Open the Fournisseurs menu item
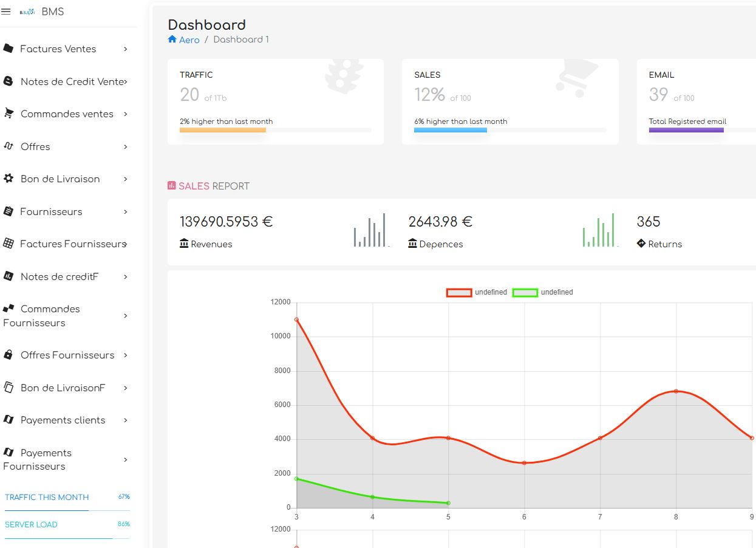This screenshot has height=548, width=756. (x=51, y=211)
